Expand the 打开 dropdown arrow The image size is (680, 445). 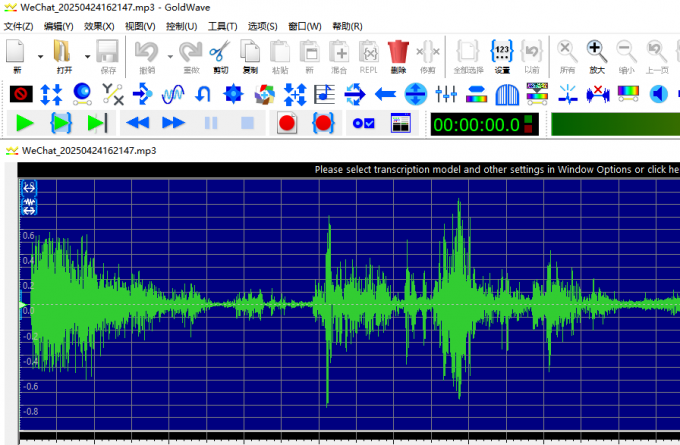click(x=87, y=56)
